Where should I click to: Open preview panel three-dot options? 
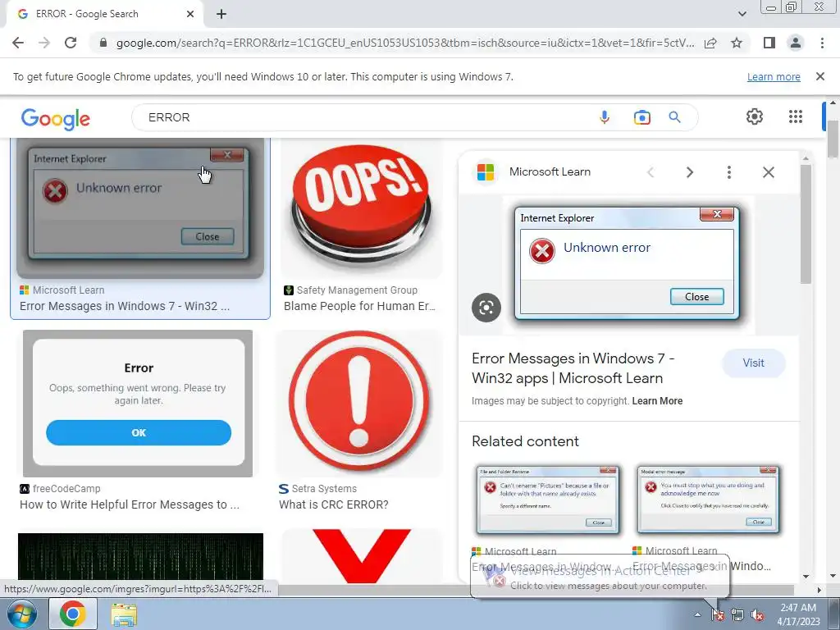pyautogui.click(x=728, y=172)
